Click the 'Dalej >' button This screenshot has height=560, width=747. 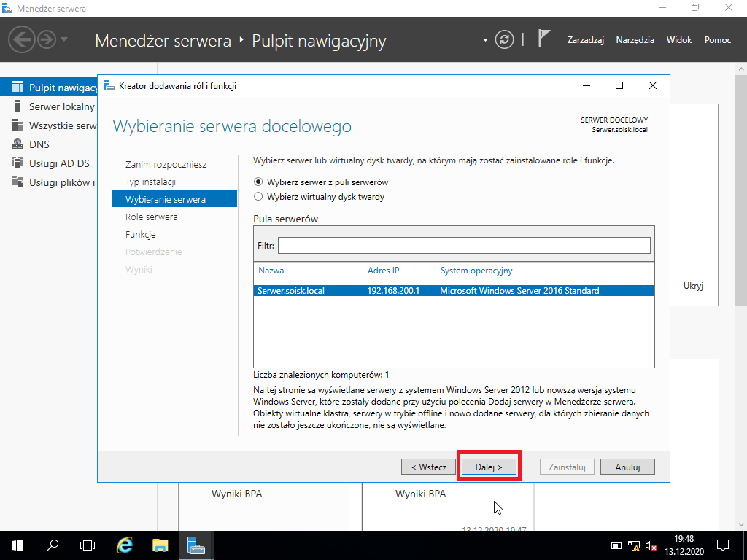tap(489, 467)
